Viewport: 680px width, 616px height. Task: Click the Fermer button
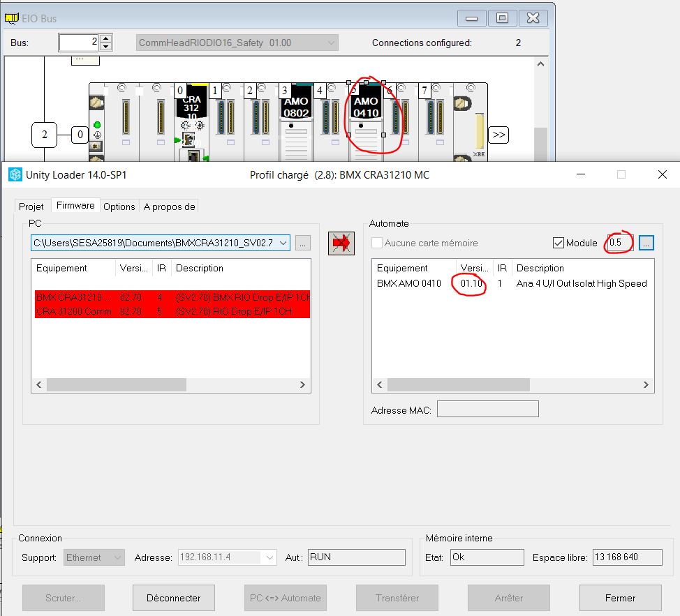620,598
